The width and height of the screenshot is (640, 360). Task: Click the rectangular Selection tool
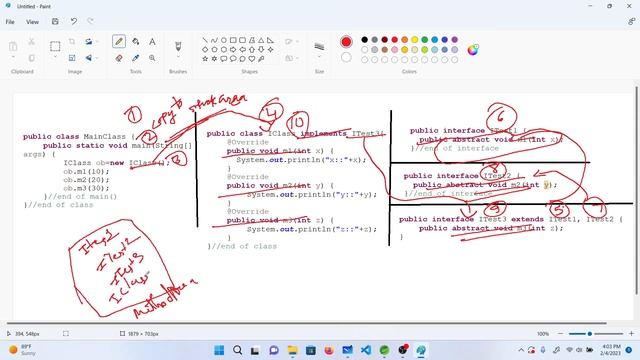click(55, 46)
